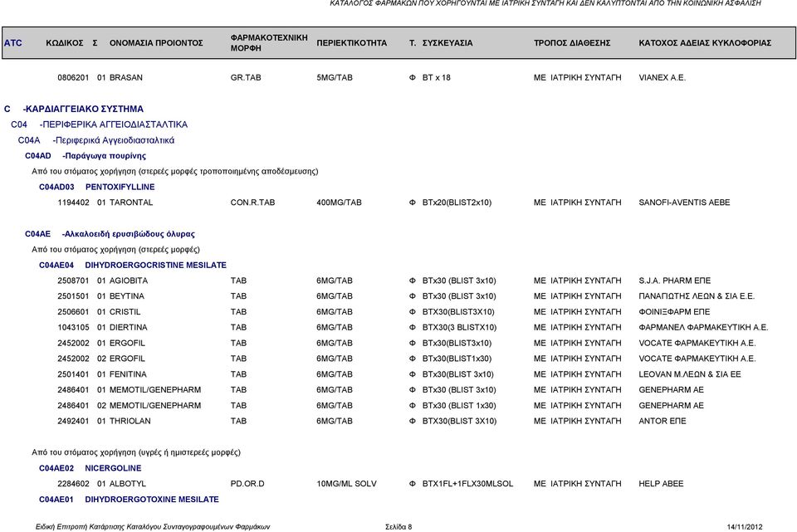Click the CRISTIL product name

[x=125, y=312]
